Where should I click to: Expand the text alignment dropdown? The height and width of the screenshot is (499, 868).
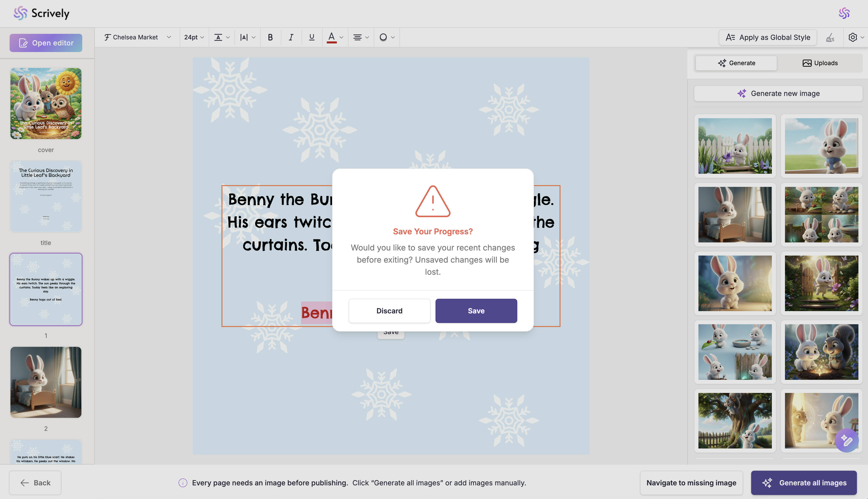pos(361,37)
